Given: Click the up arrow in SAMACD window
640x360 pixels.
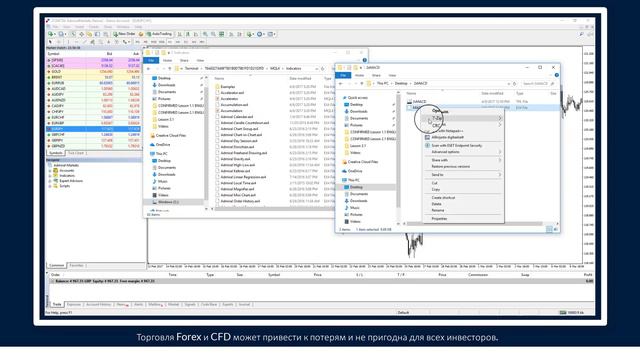Looking at the screenshot, I should pyautogui.click(x=362, y=83).
